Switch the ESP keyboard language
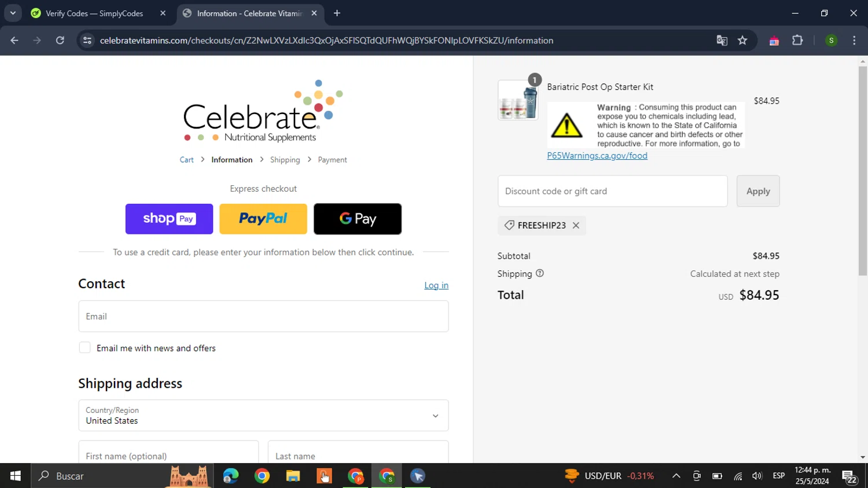Viewport: 868px width, 488px height. 779,476
